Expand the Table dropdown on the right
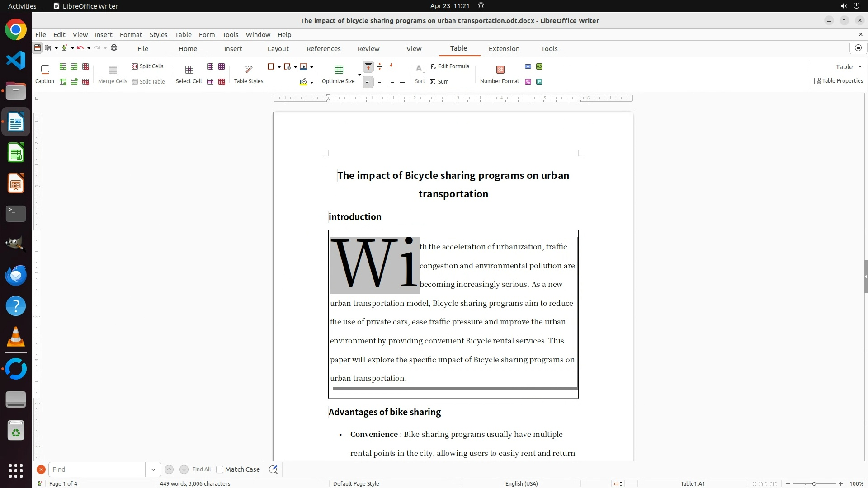 coord(860,66)
